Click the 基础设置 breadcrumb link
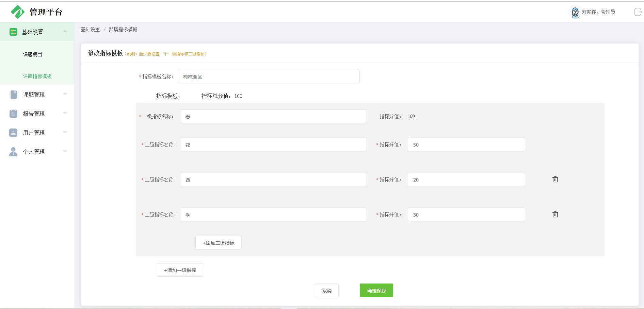 tap(90, 30)
